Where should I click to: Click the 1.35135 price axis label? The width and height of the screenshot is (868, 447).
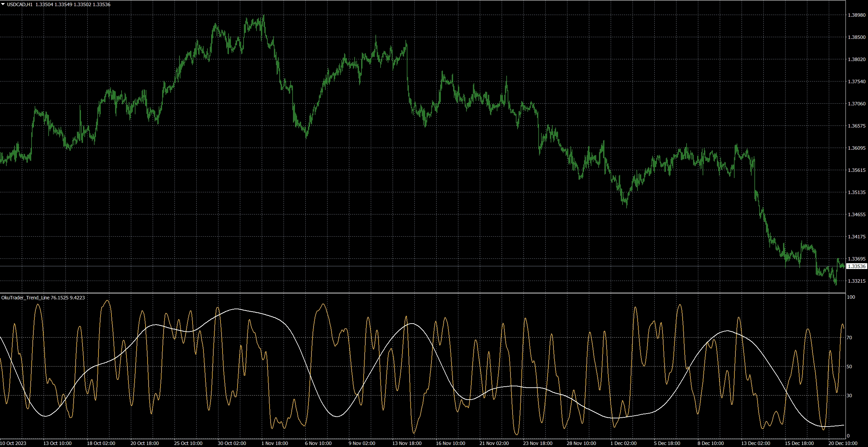tap(856, 192)
